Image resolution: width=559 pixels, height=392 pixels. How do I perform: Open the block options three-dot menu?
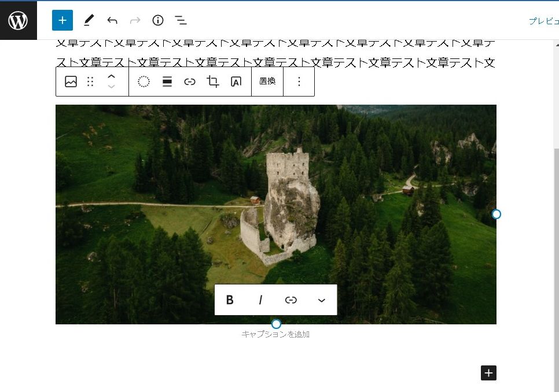299,82
